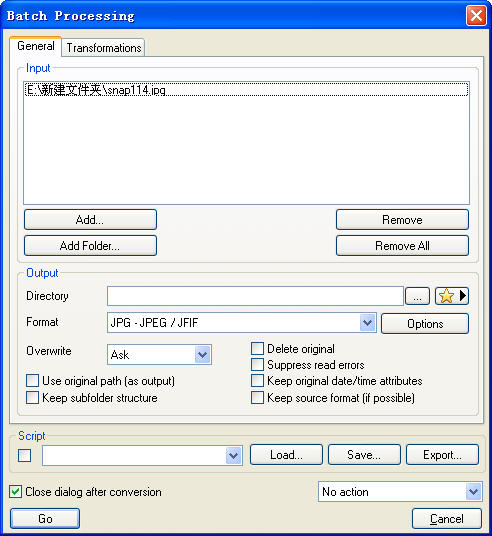Click the Add Folder... button
492x536 pixels.
coord(90,245)
